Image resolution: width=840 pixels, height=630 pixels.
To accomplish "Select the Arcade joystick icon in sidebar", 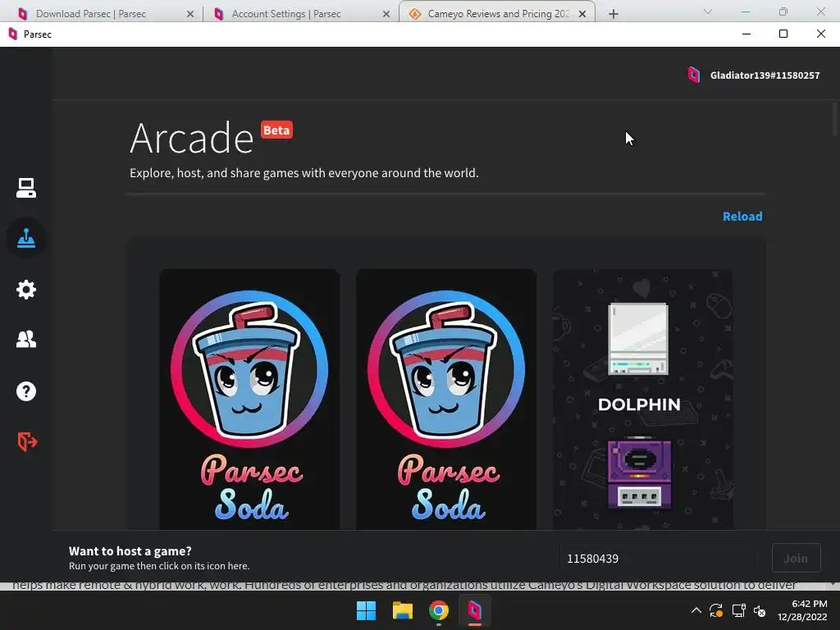I will tap(25, 238).
